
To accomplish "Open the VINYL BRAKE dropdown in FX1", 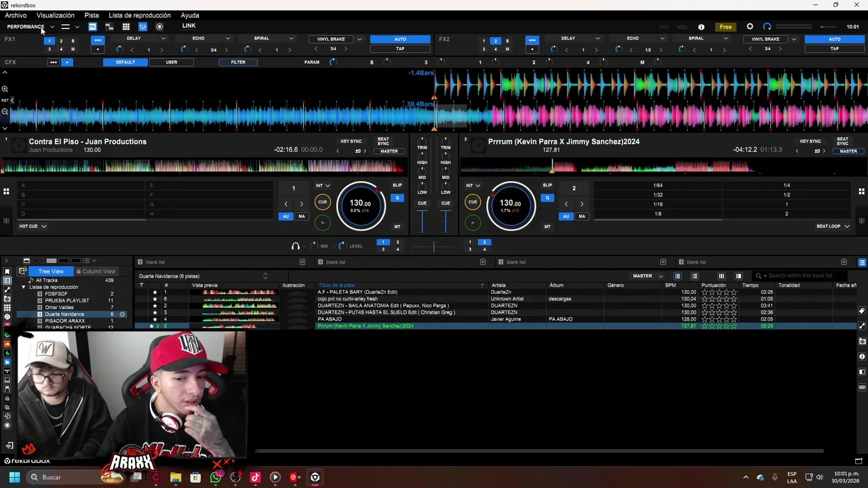I will coord(359,39).
